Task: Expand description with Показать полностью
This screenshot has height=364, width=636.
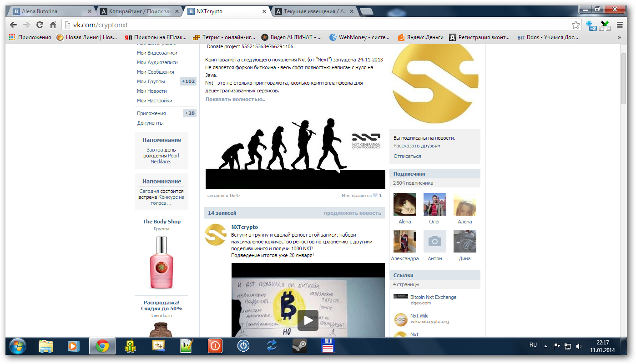Action: click(235, 99)
